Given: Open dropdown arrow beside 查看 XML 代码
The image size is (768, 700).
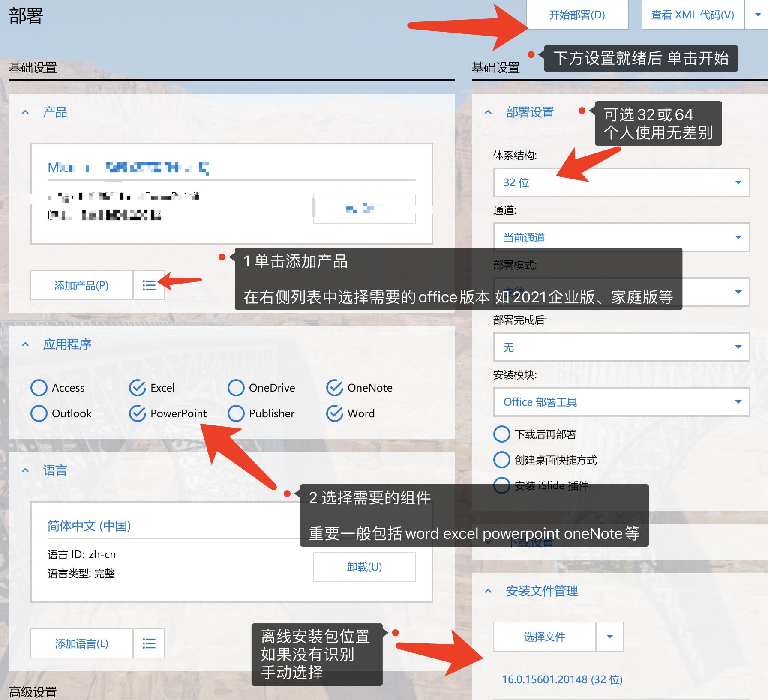Looking at the screenshot, I should [757, 15].
